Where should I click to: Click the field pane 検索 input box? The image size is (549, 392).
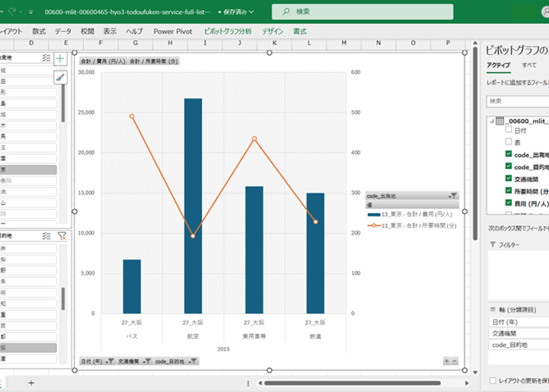(518, 101)
